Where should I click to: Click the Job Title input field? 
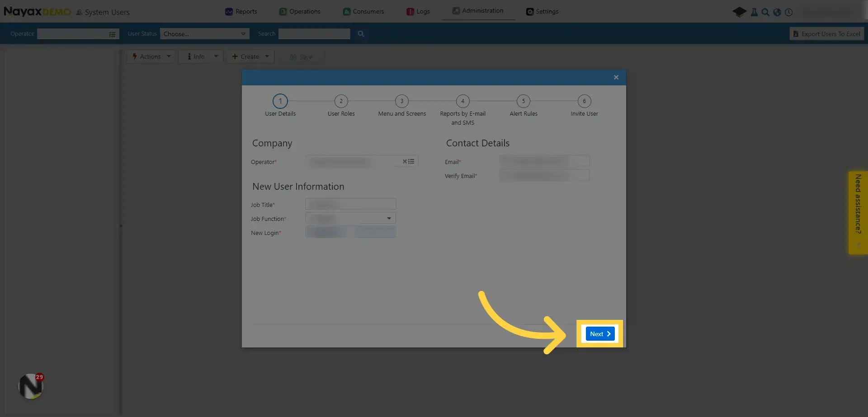click(x=351, y=204)
